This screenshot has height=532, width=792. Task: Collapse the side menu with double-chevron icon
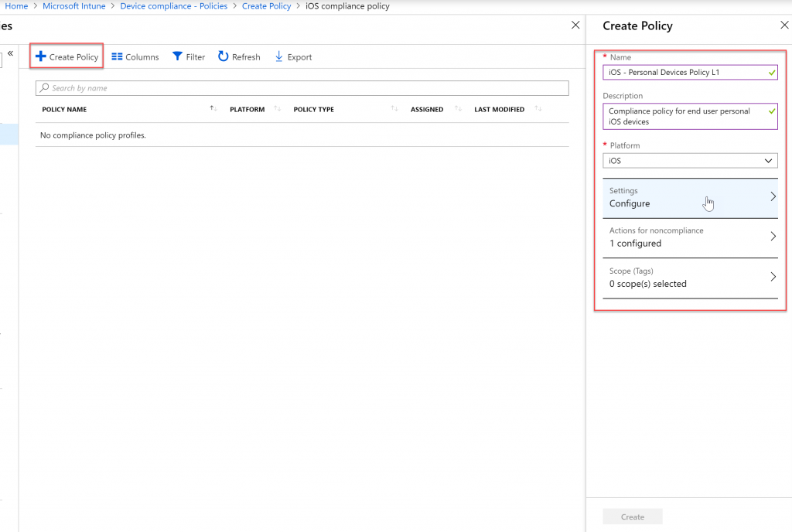coord(10,53)
